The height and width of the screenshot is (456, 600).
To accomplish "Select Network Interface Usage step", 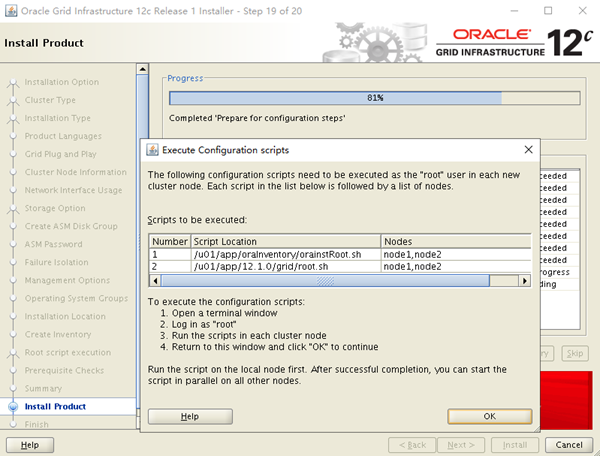I will (73, 190).
